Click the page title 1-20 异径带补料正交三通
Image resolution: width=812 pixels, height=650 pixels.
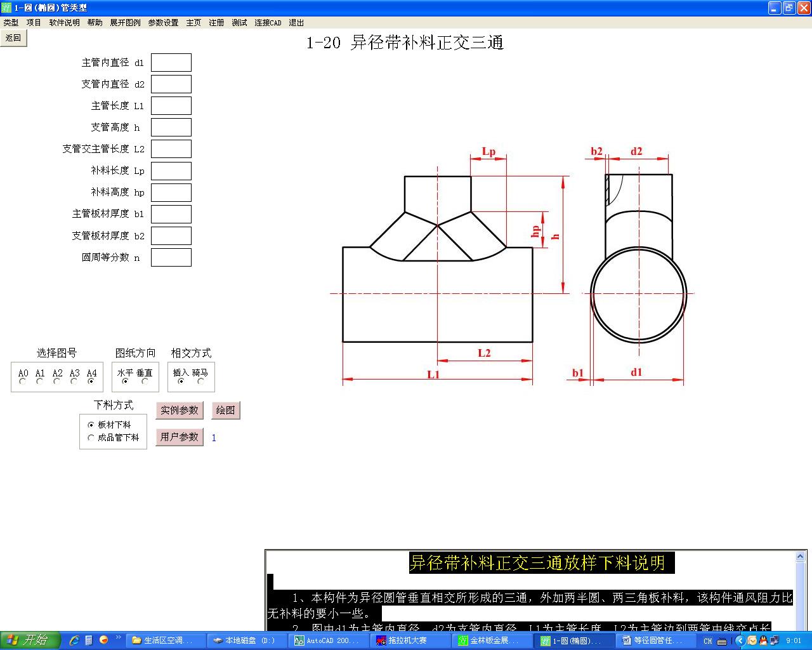tap(405, 43)
